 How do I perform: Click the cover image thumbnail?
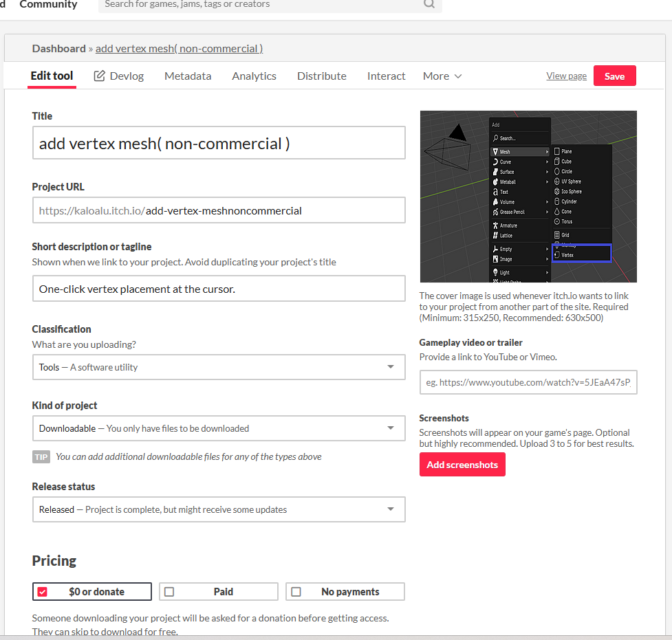coord(528,197)
